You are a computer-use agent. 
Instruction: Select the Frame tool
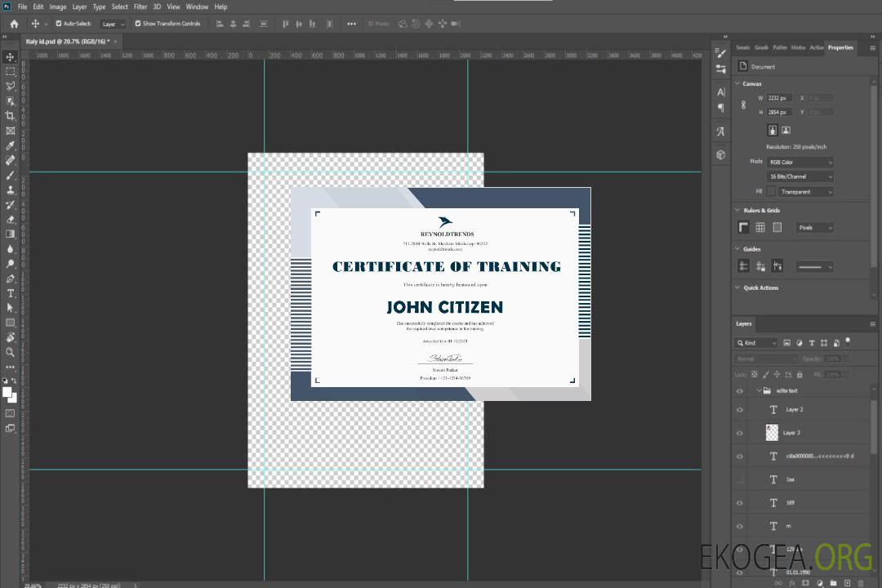click(x=10, y=131)
